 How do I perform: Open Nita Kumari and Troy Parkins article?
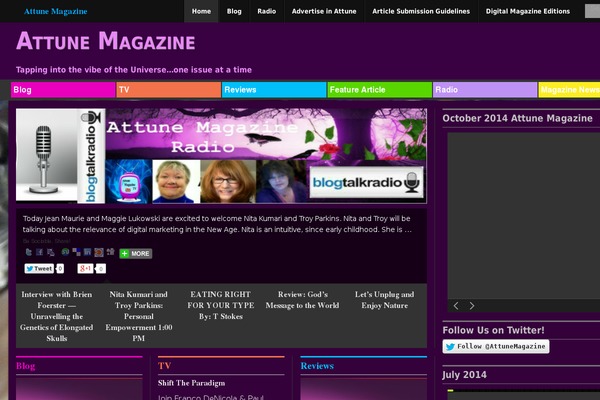click(139, 316)
